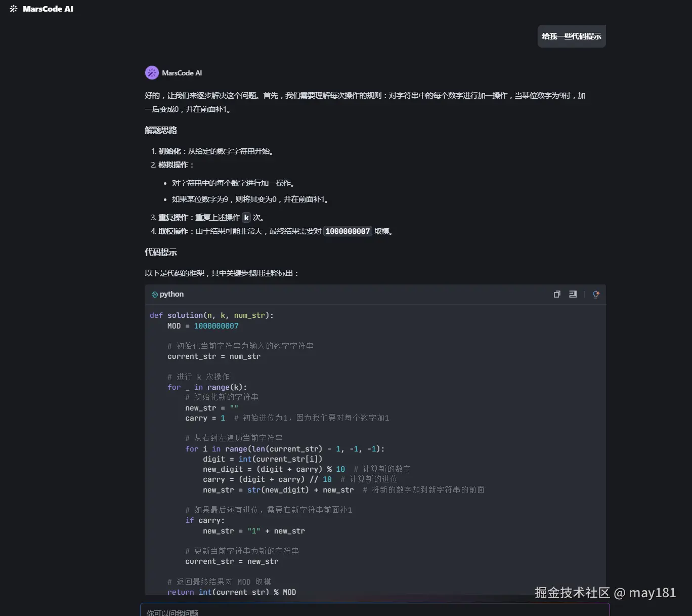The image size is (692, 616).
Task: Click the '初始化' list item
Action: pyautogui.click(x=212, y=151)
